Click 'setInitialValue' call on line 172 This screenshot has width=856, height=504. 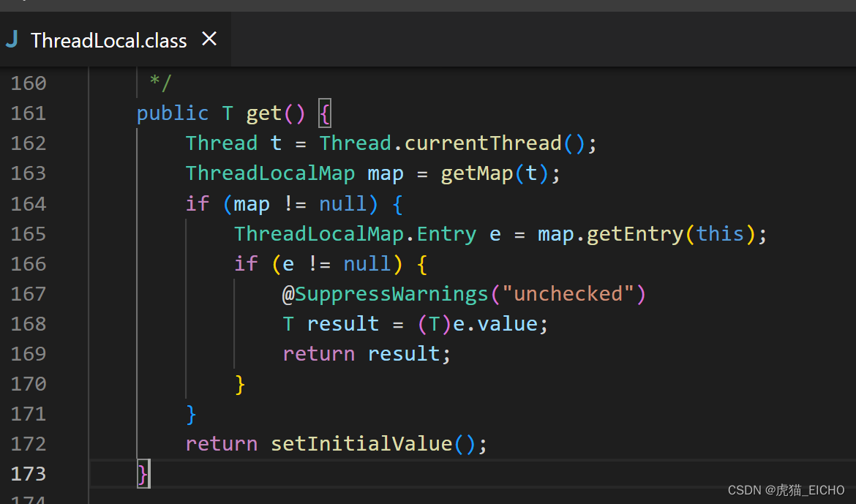point(361,445)
